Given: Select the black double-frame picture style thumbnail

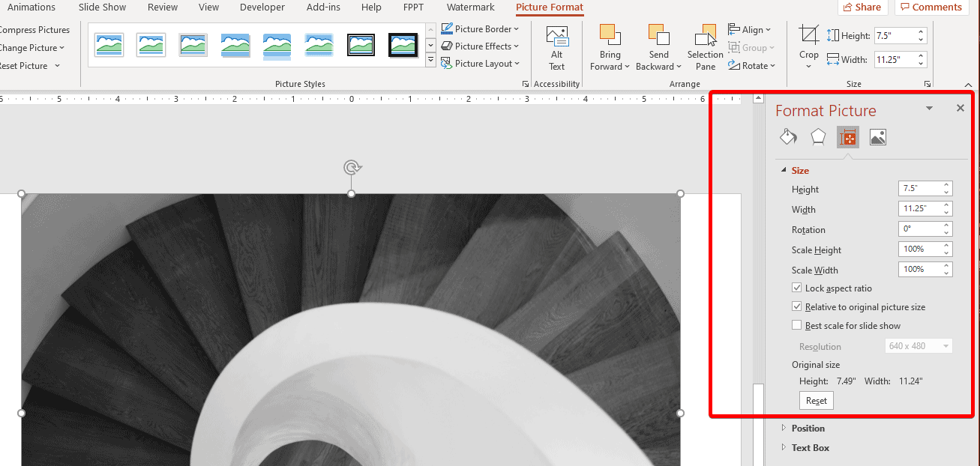Looking at the screenshot, I should click(x=361, y=46).
